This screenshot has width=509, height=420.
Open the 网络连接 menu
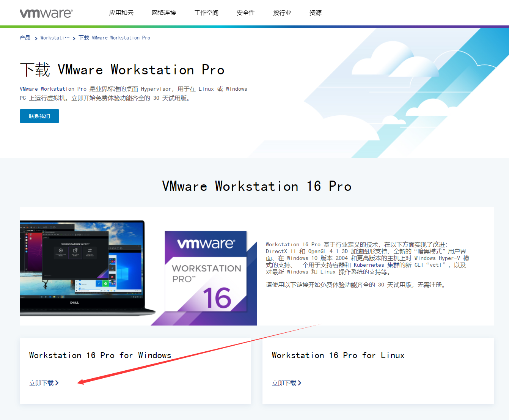pos(164,13)
